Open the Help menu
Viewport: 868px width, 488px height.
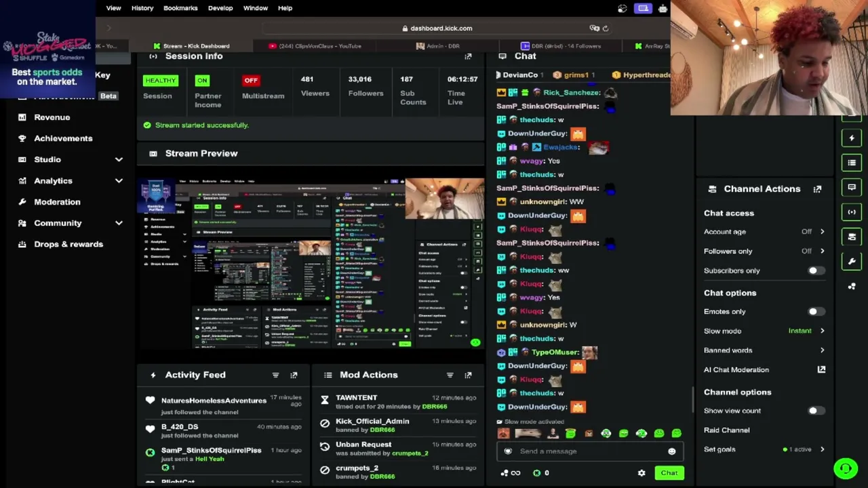[285, 8]
